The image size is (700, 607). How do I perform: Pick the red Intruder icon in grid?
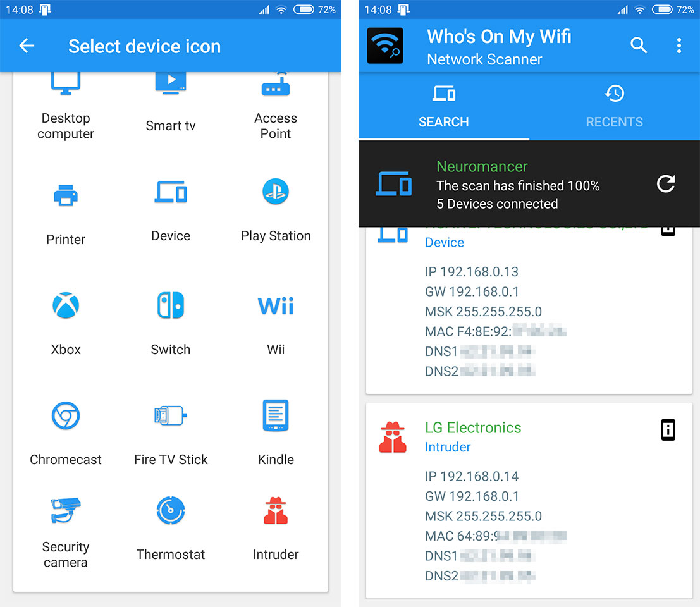276,510
